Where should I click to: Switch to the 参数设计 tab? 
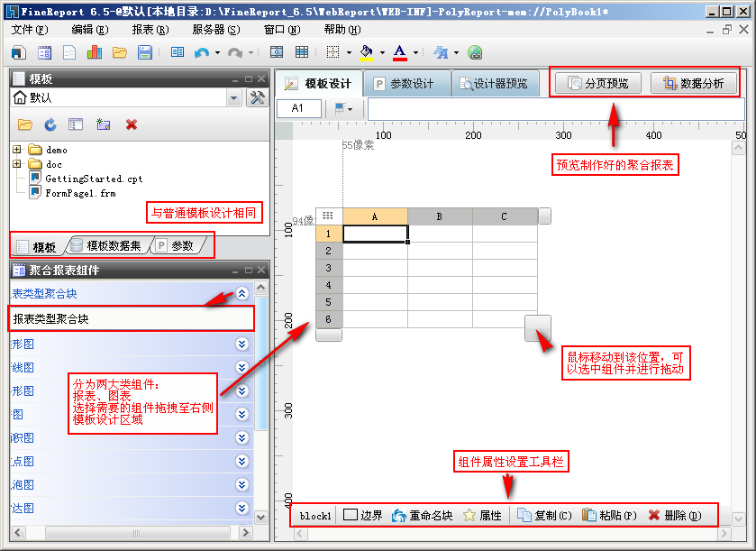pos(406,84)
